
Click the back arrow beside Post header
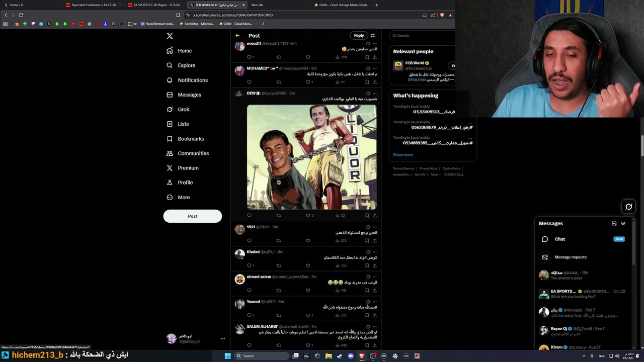pos(237,36)
